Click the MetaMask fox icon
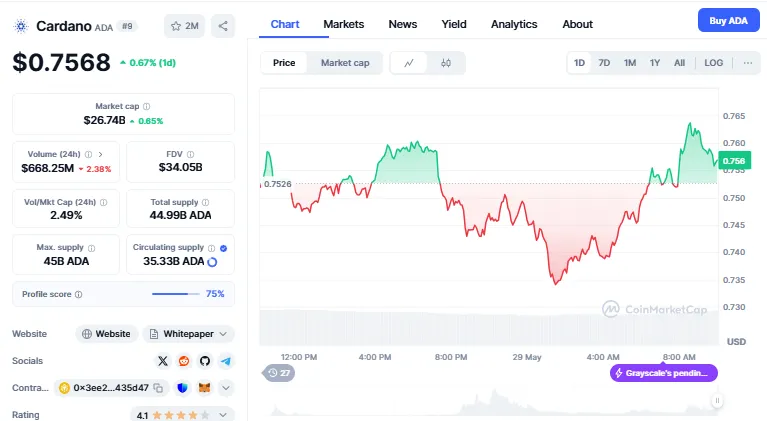Screen dimensions: 767x421 204,388
